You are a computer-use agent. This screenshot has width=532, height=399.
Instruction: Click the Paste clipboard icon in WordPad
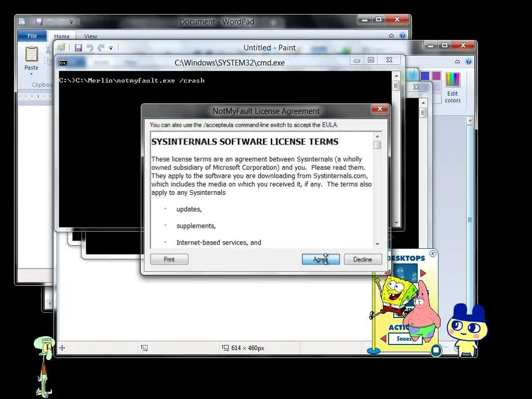pos(32,54)
